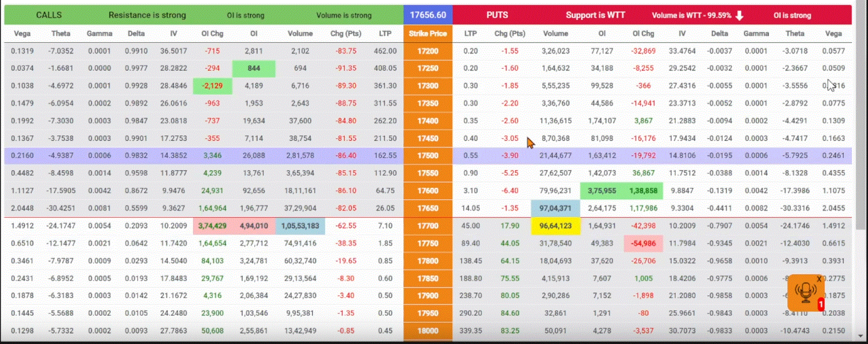Click the spot price 17656.60 label
This screenshot has width=868, height=344.
click(428, 15)
